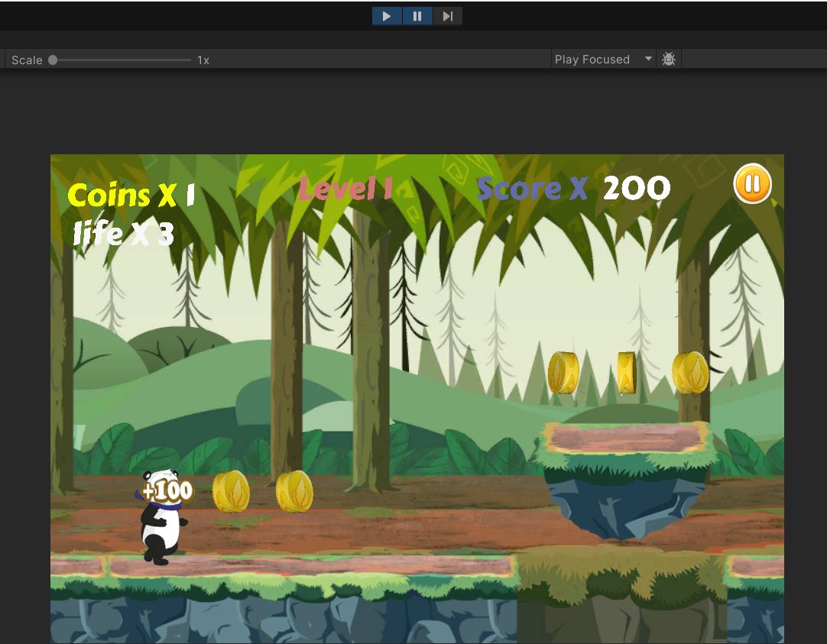Click the +100 score popup
Image resolution: width=827 pixels, height=644 pixels.
point(167,490)
